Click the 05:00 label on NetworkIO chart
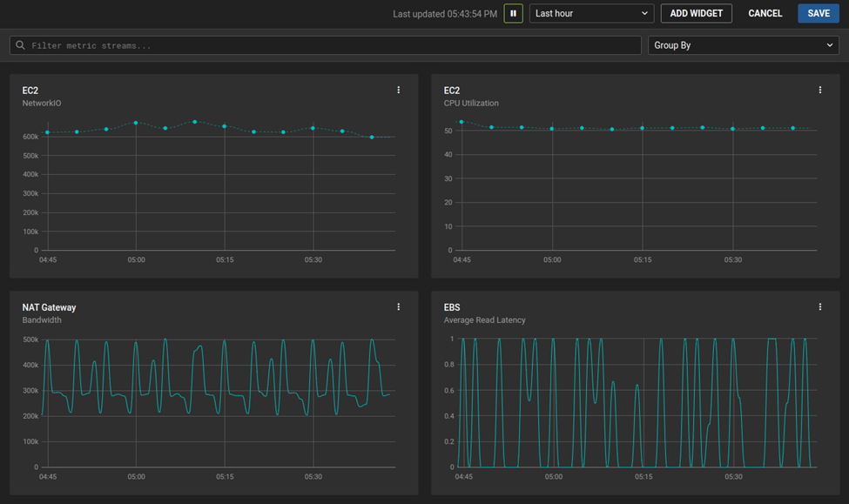The width and height of the screenshot is (849, 504). (x=136, y=260)
